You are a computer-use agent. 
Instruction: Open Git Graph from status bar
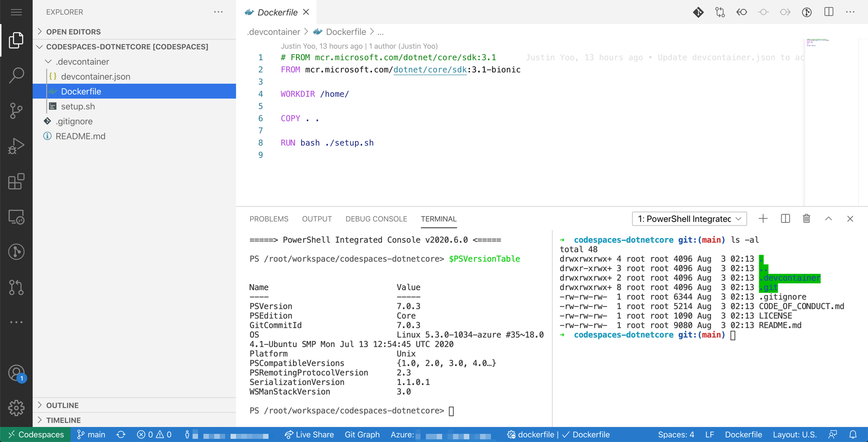362,435
